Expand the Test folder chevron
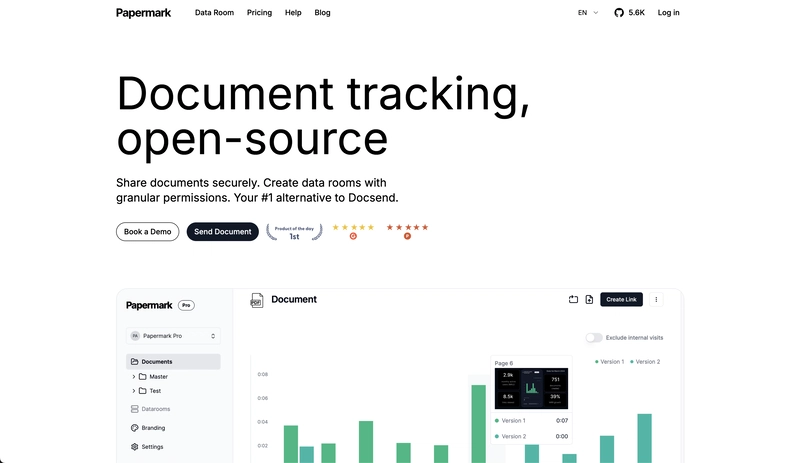The width and height of the screenshot is (800, 463). 134,391
